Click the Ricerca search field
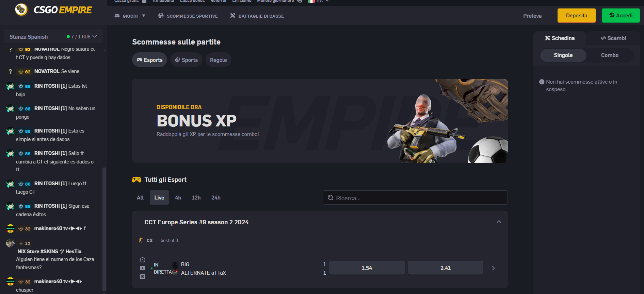 pos(415,197)
